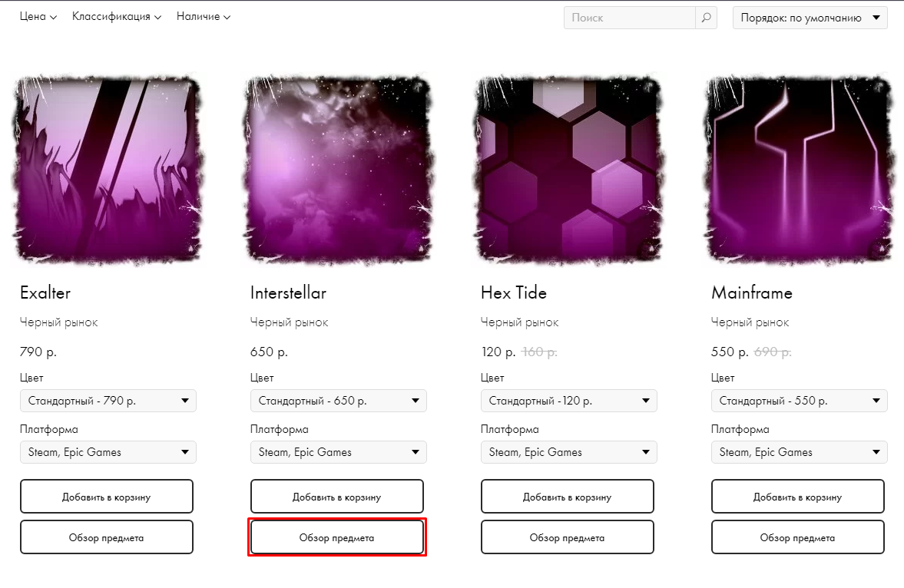Add Hex Tide to the cart
904x588 pixels.
pos(568,497)
